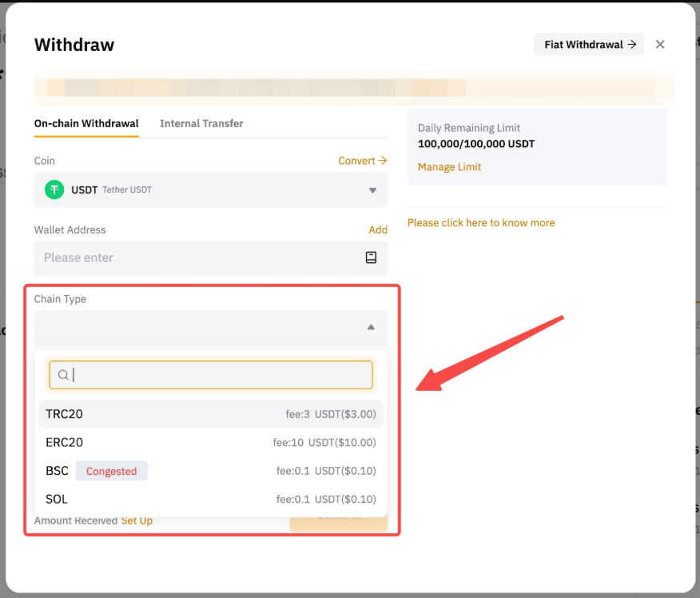This screenshot has height=598, width=700.
Task: Click the green Tether USDT coin icon
Action: (x=54, y=190)
